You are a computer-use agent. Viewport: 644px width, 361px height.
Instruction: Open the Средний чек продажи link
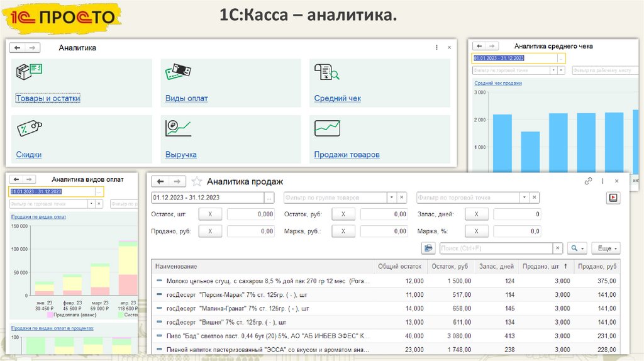pyautogui.click(x=498, y=83)
